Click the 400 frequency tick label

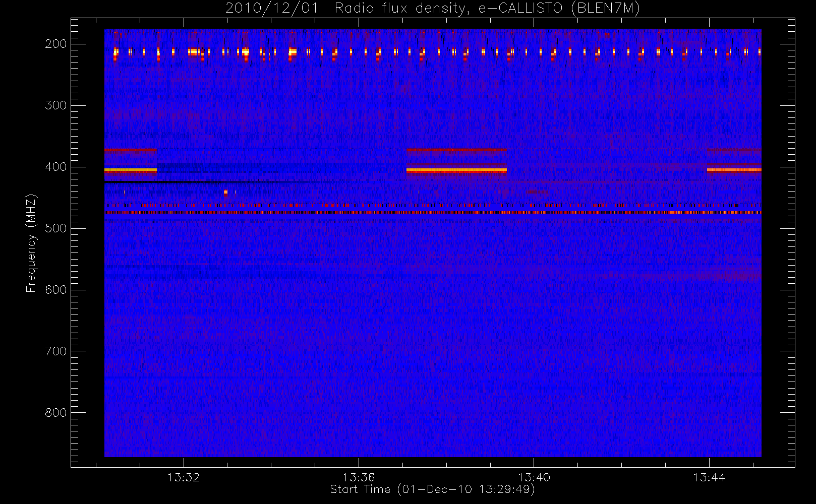coord(56,167)
